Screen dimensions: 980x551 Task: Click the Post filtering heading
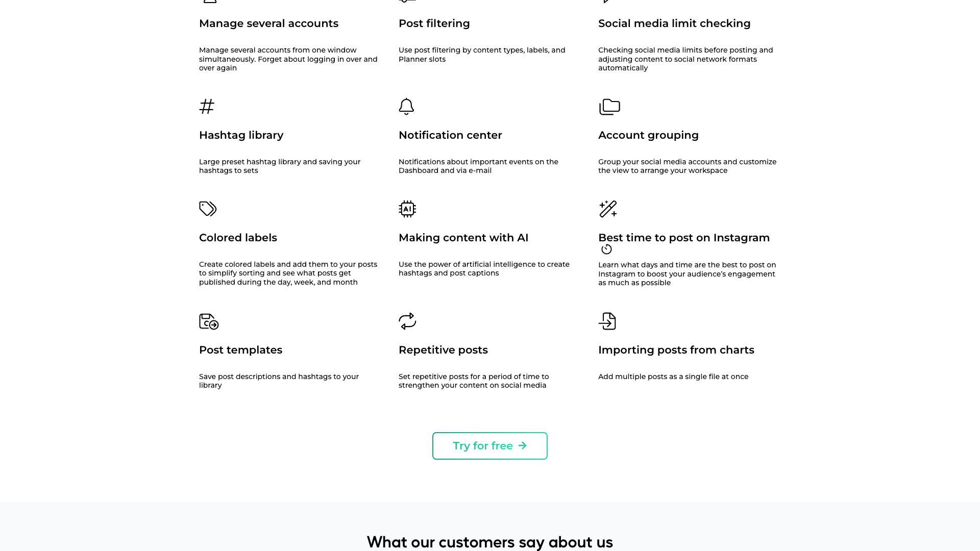(x=434, y=23)
